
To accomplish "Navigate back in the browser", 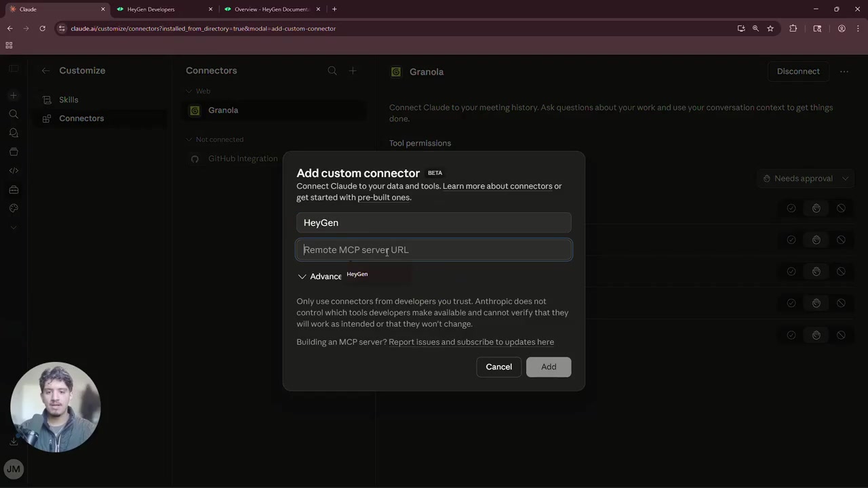I will 9,28.
